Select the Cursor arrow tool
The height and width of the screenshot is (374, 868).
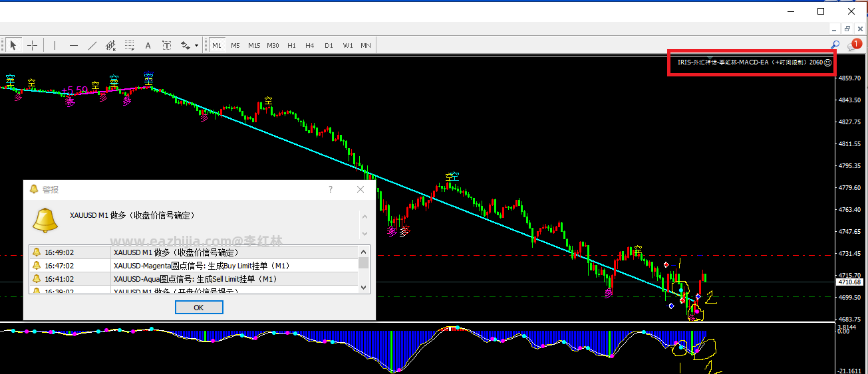click(13, 45)
